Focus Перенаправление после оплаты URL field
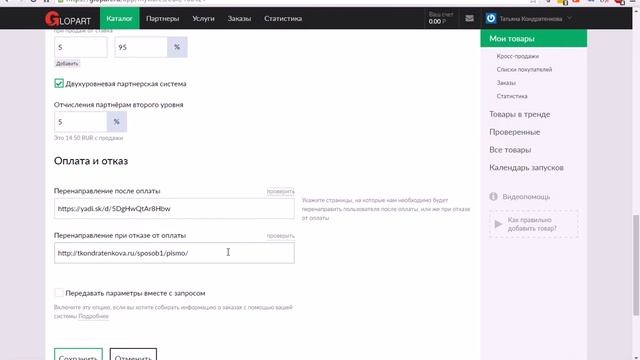 point(174,209)
